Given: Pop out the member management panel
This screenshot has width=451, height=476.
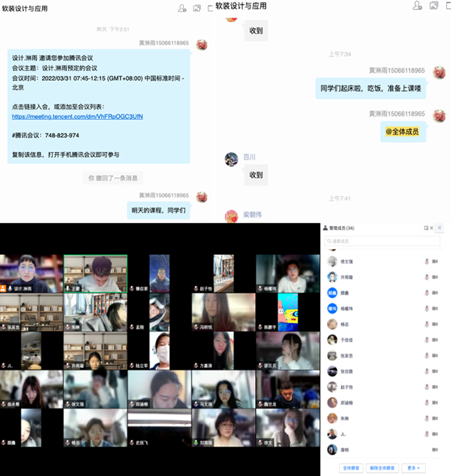Looking at the screenshot, I should (x=426, y=228).
